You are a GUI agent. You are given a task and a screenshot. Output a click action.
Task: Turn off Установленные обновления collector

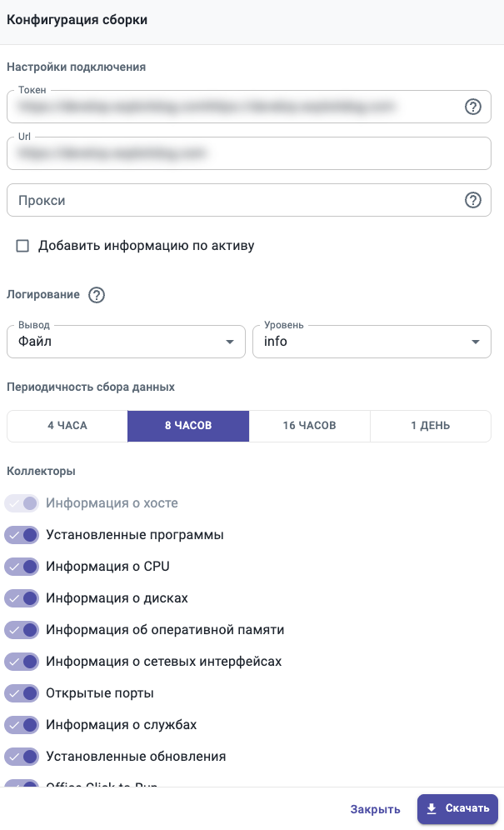click(x=22, y=757)
